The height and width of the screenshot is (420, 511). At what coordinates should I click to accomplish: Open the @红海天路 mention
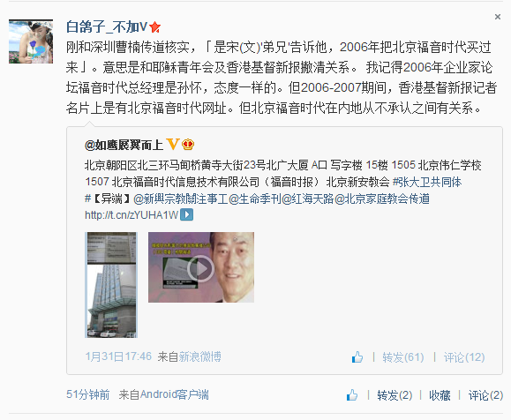pos(308,199)
